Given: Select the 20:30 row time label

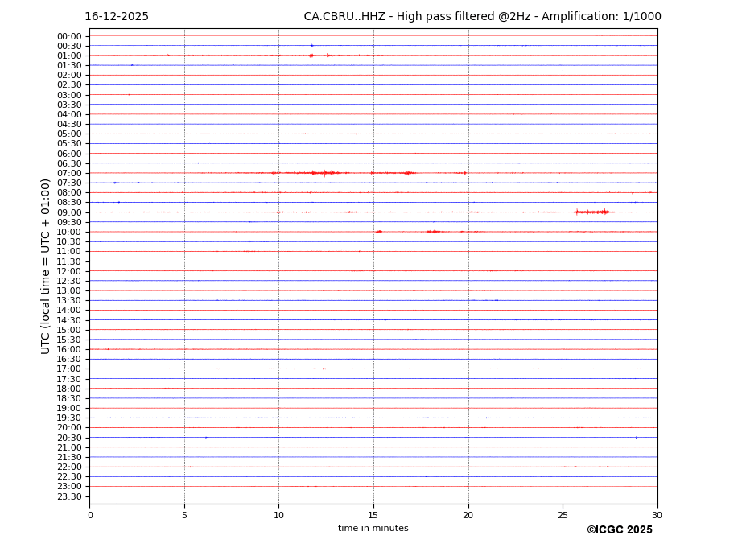Looking at the screenshot, I should [x=69, y=438].
